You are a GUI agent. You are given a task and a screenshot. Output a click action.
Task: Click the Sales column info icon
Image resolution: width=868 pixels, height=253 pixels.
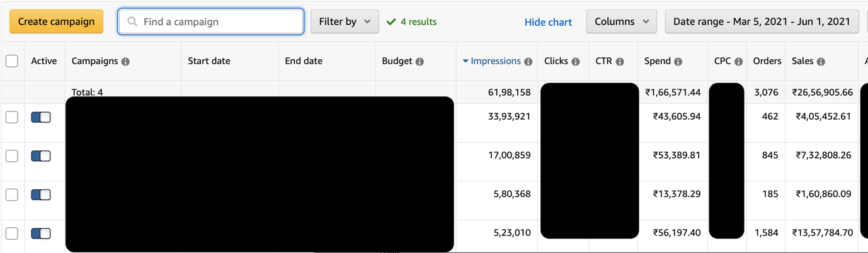(821, 62)
